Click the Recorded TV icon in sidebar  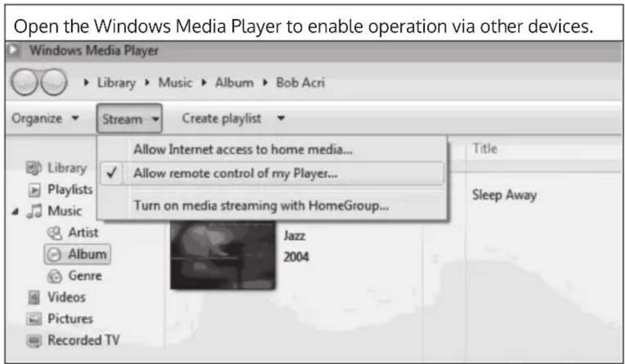(x=34, y=341)
